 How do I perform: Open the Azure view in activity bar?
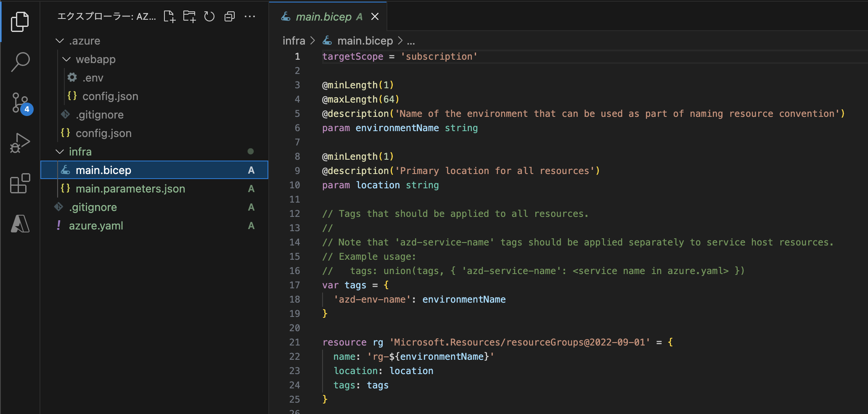pyautogui.click(x=20, y=224)
